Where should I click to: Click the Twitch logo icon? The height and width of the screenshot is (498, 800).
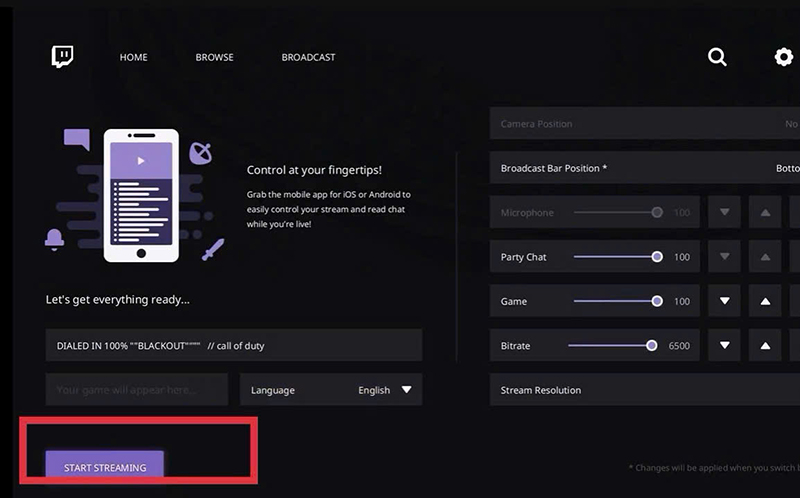(x=63, y=57)
